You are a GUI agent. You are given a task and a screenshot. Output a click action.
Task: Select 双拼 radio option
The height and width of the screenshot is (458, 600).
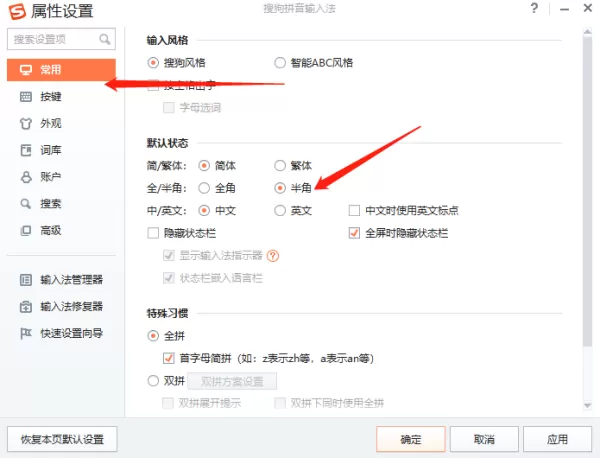coord(153,381)
